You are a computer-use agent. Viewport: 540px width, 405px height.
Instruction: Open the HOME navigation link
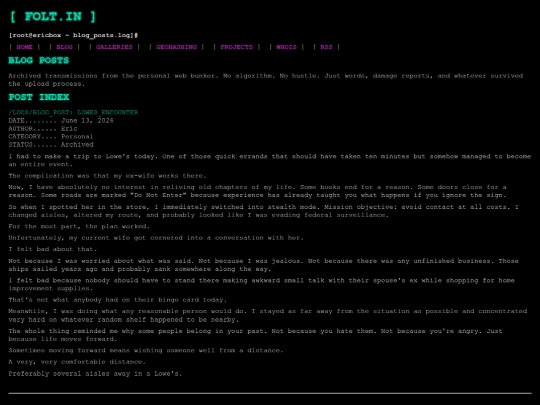[x=24, y=47]
